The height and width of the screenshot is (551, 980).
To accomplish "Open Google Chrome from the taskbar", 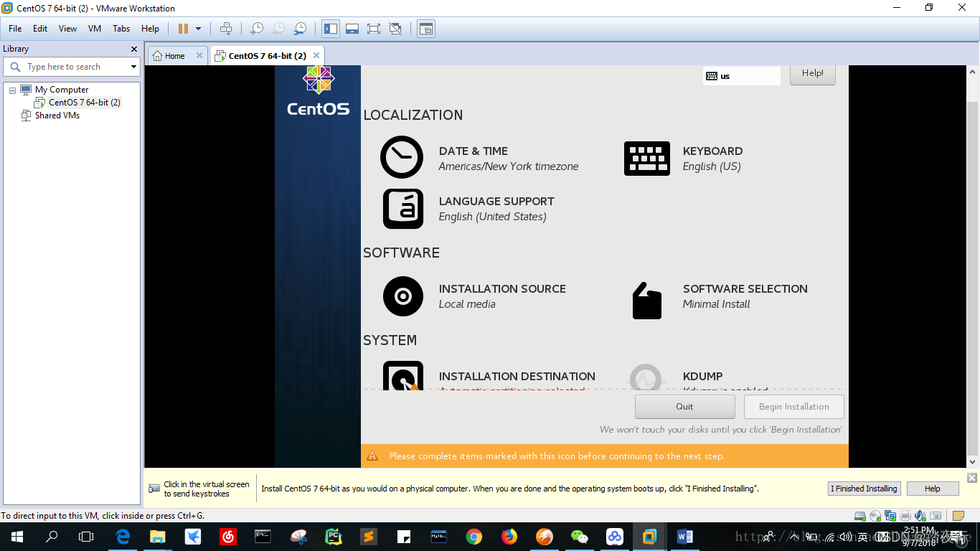I will point(474,537).
